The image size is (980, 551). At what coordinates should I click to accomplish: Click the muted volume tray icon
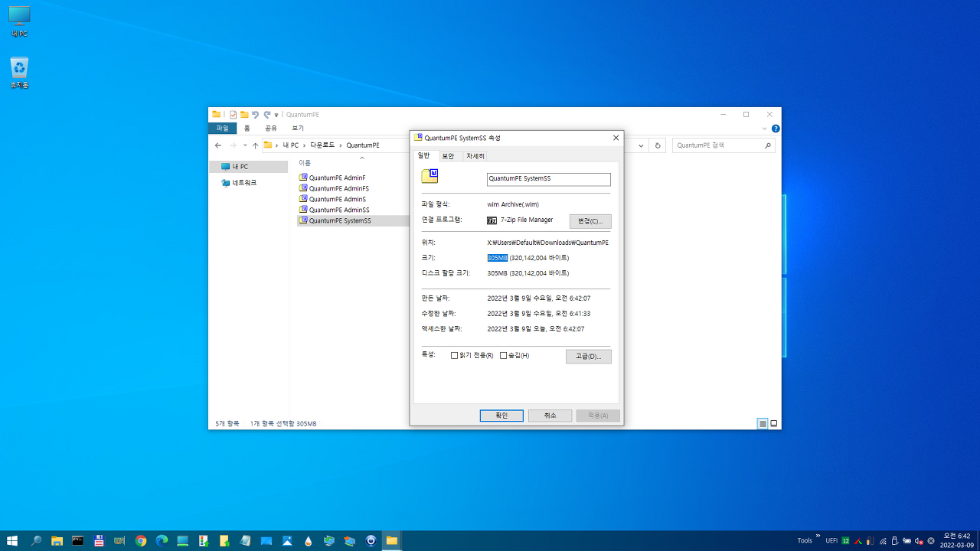[919, 540]
